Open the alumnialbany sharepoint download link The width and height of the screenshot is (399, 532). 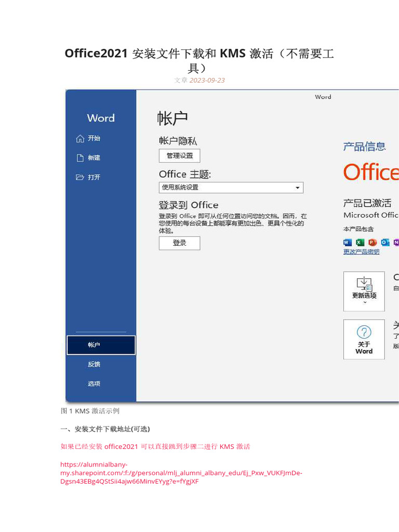pos(181,473)
